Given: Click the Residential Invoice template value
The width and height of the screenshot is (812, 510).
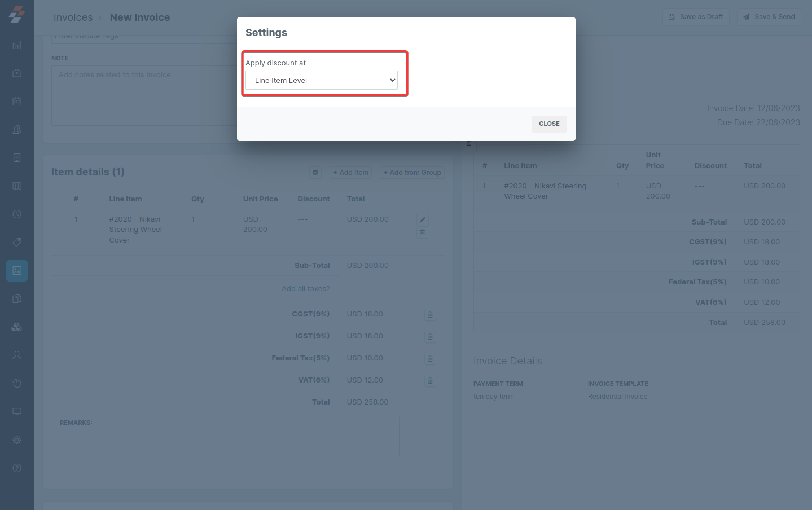Looking at the screenshot, I should (x=618, y=397).
